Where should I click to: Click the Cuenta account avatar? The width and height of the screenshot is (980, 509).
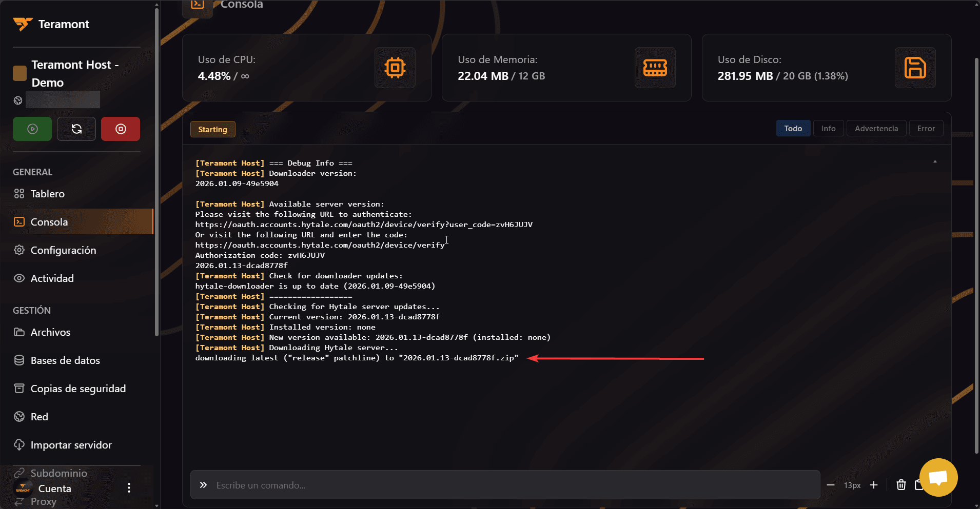click(x=23, y=488)
